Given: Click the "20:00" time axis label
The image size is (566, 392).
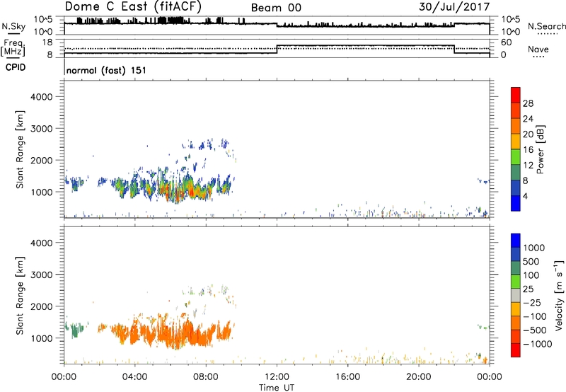Looking at the screenshot, I should click(418, 376).
